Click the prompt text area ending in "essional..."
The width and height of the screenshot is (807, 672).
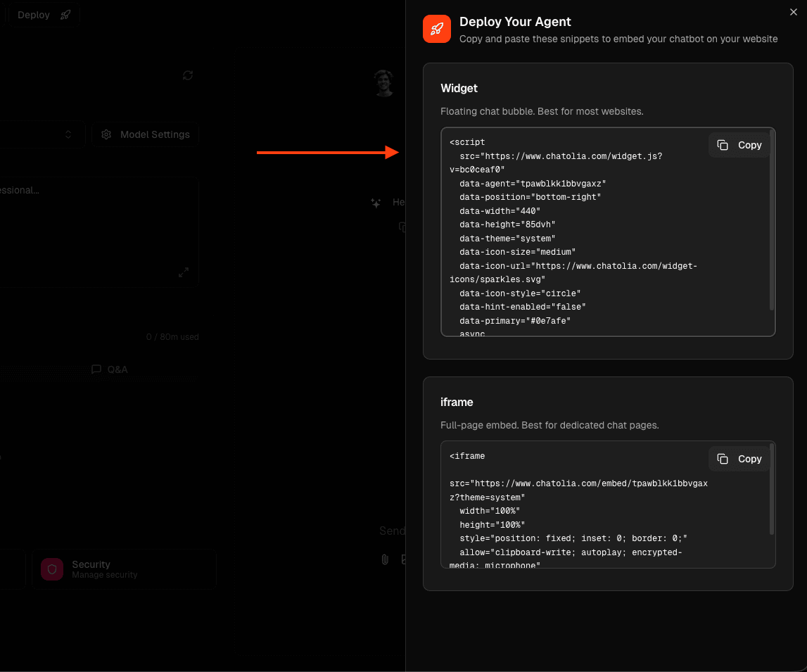(x=91, y=225)
